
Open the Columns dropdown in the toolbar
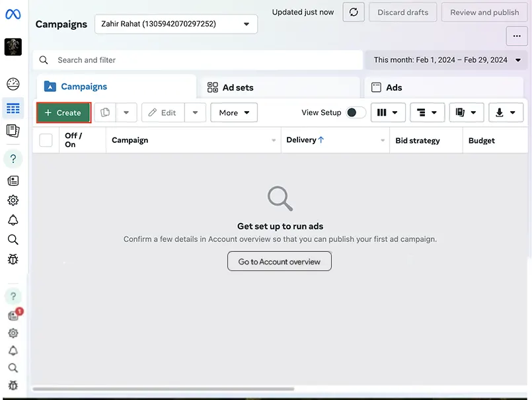pos(388,112)
